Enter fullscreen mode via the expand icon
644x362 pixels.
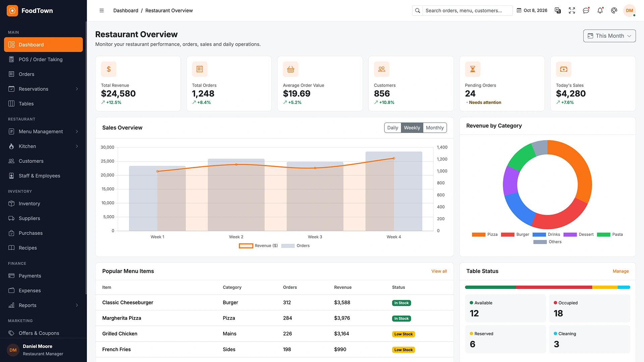572,11
